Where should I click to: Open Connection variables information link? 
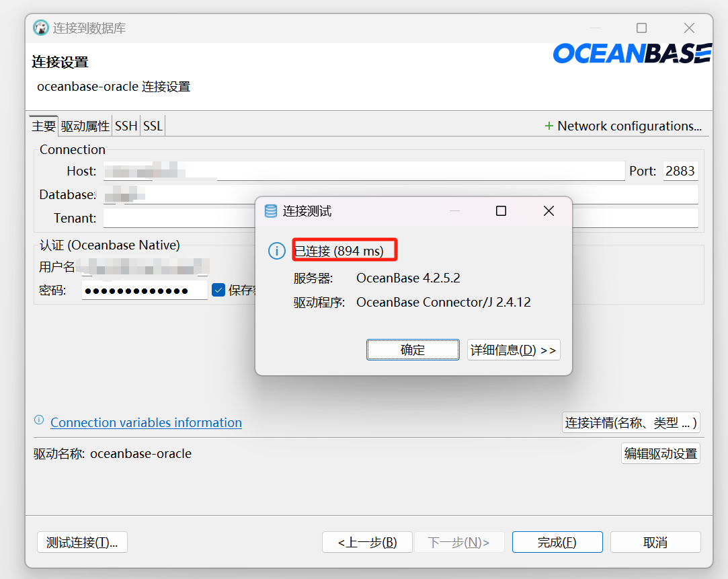(146, 422)
